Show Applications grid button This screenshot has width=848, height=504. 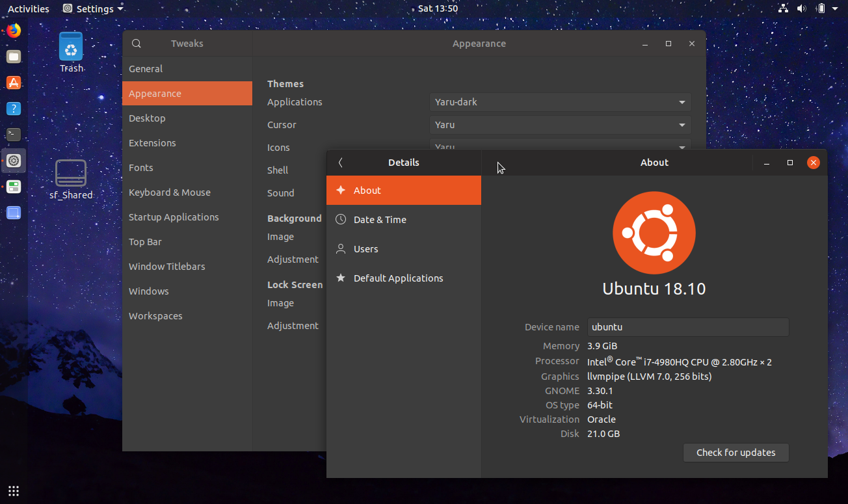[x=14, y=490]
